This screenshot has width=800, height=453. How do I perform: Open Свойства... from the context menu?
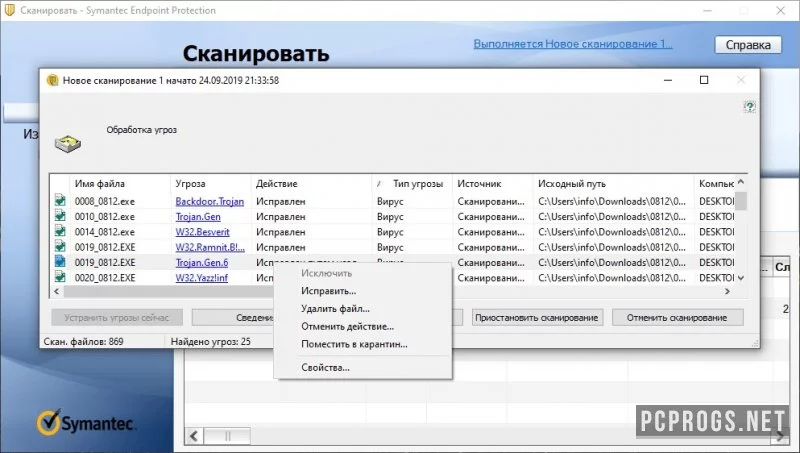[325, 367]
